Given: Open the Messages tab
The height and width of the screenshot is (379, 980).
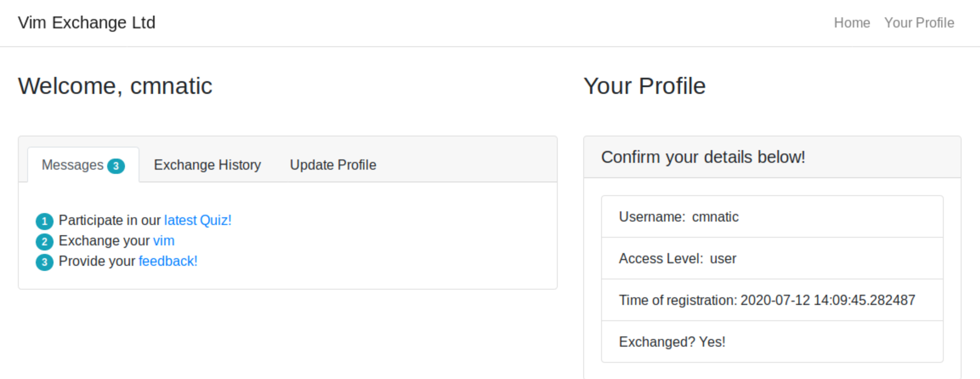Looking at the screenshot, I should tap(73, 165).
